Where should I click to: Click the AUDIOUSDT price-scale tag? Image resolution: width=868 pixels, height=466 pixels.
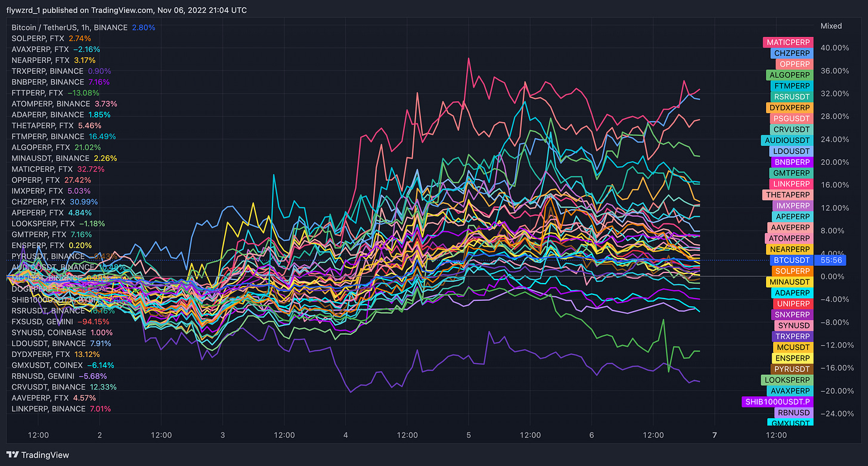click(x=787, y=140)
